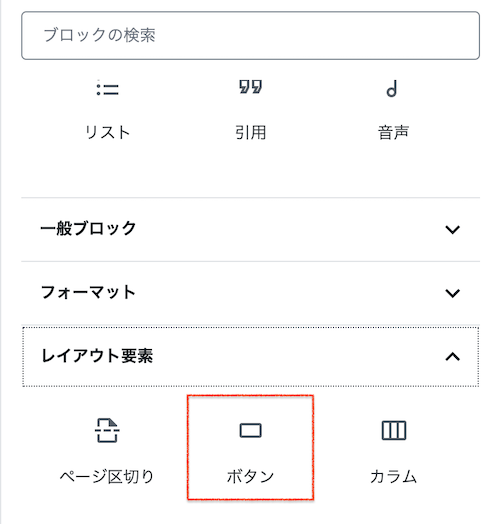Screen dimensions: 500x524
Task: Add columns using the カラム icon
Action: [x=394, y=430]
